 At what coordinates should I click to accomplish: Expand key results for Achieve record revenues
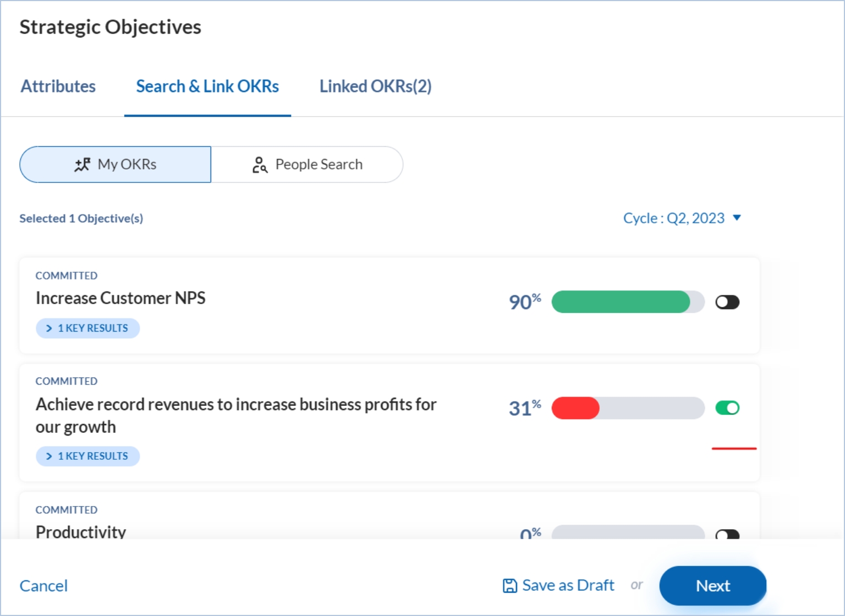88,456
